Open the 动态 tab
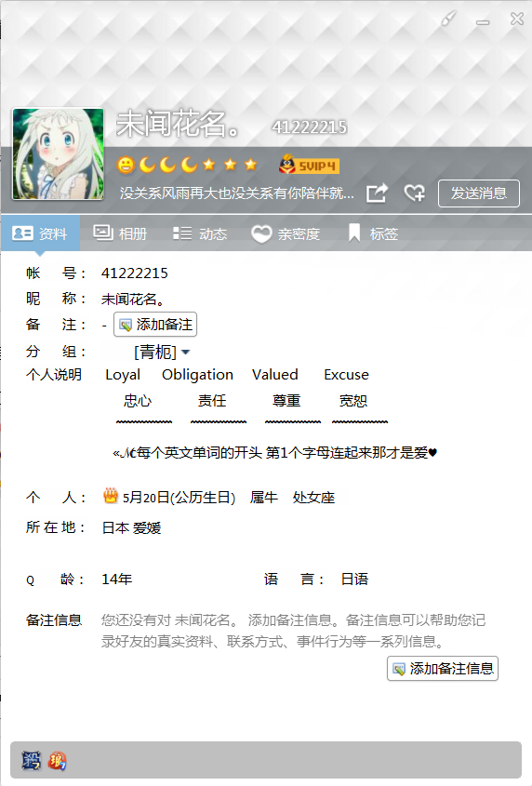532x786 pixels. [x=200, y=233]
